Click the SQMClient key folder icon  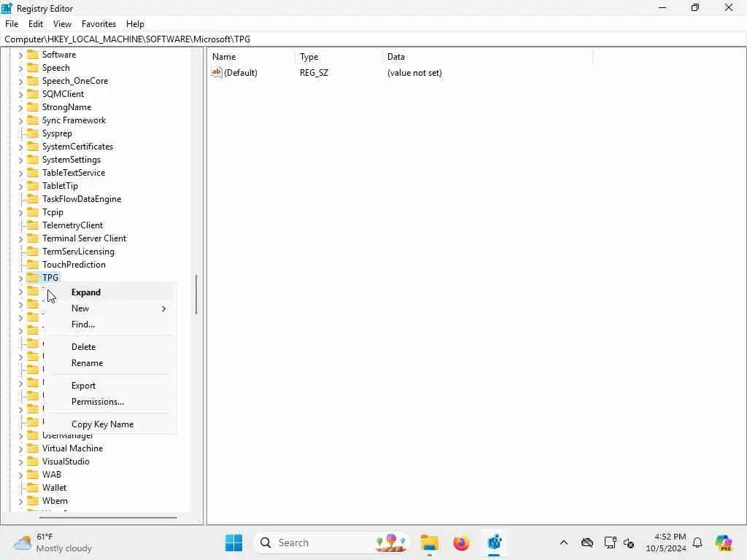tap(32, 94)
